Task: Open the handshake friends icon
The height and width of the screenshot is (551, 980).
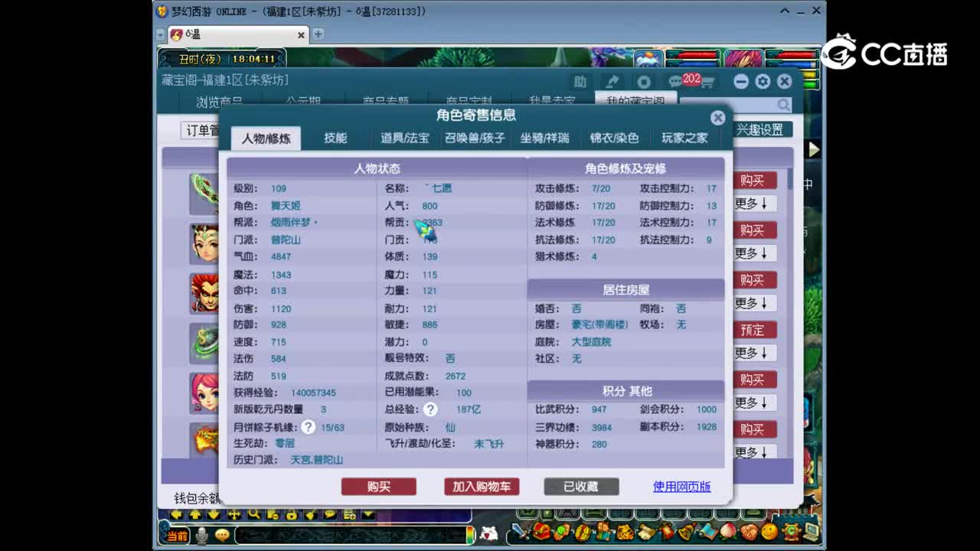Action: 750,532
